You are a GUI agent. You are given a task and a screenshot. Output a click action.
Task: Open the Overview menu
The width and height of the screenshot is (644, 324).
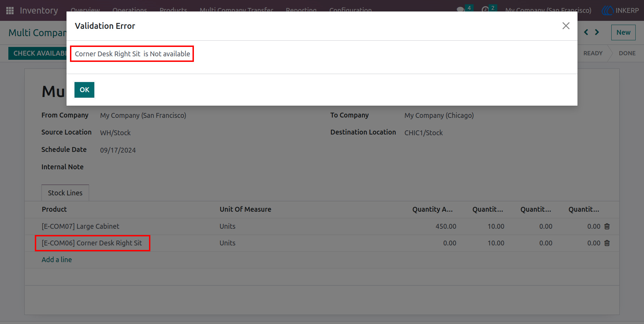pos(85,10)
